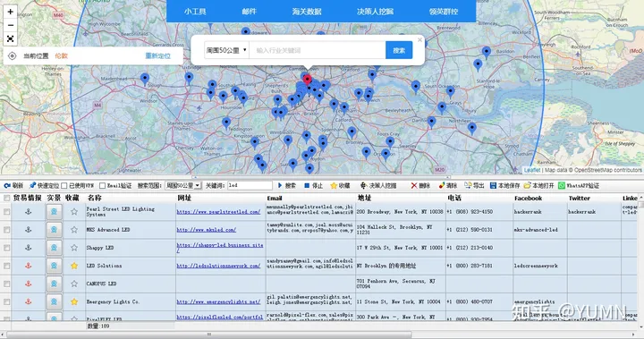Expand the 搜索范围 combo box in toolbar

click(x=182, y=186)
